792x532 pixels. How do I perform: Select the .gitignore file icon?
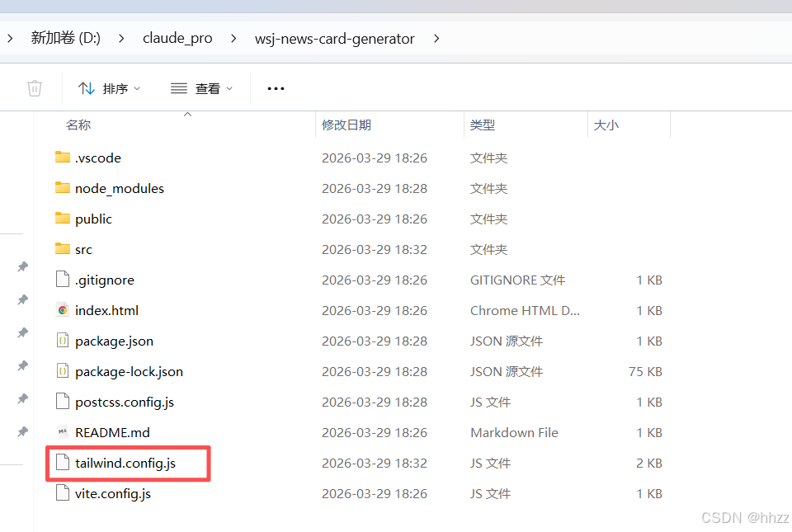click(63, 279)
